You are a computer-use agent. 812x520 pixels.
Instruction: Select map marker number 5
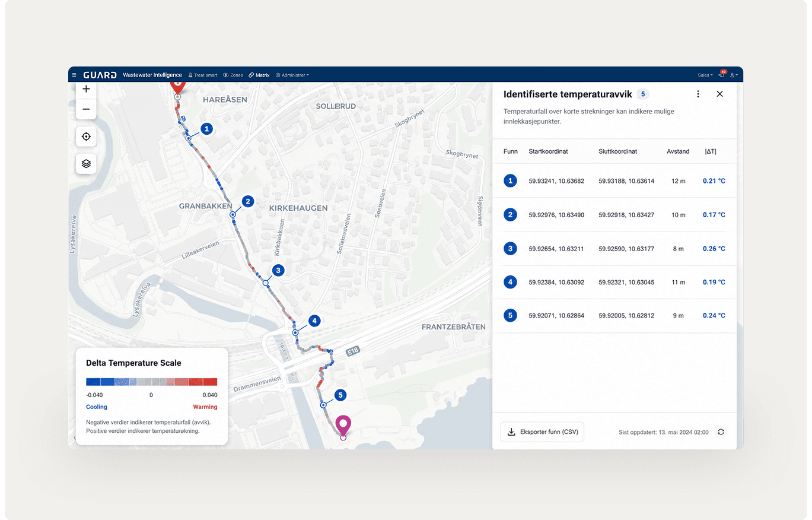click(340, 395)
